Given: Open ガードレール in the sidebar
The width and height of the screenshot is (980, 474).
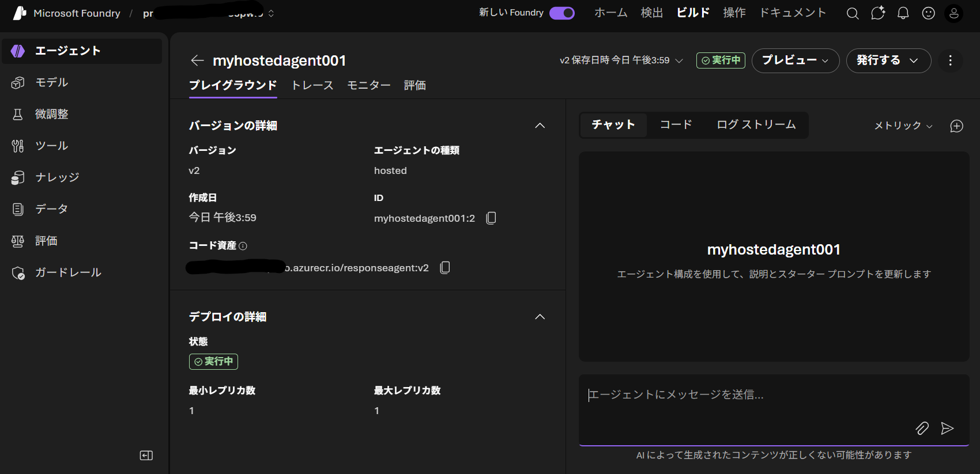Looking at the screenshot, I should (x=82, y=272).
